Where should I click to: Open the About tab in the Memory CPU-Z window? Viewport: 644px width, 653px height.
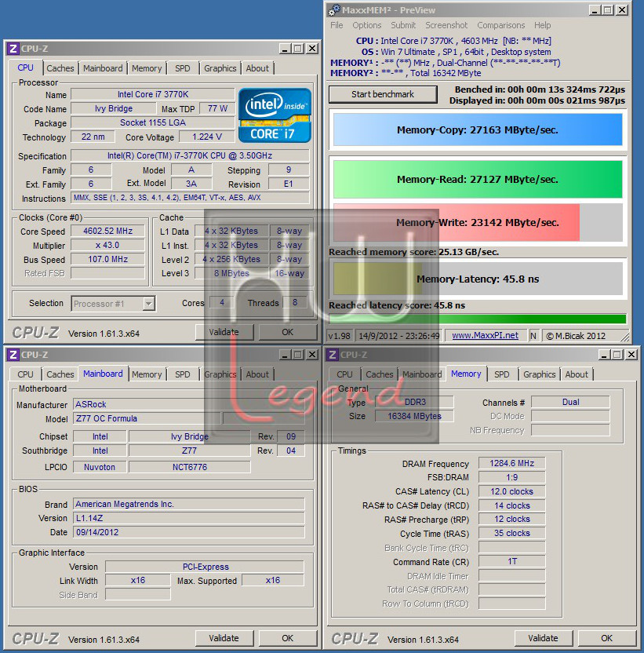pyautogui.click(x=577, y=374)
